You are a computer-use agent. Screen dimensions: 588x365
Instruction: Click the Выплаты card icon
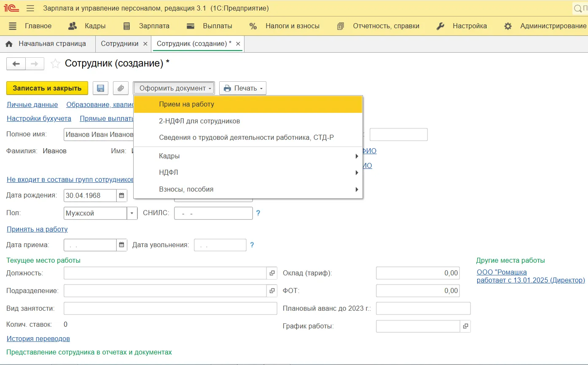click(x=191, y=26)
